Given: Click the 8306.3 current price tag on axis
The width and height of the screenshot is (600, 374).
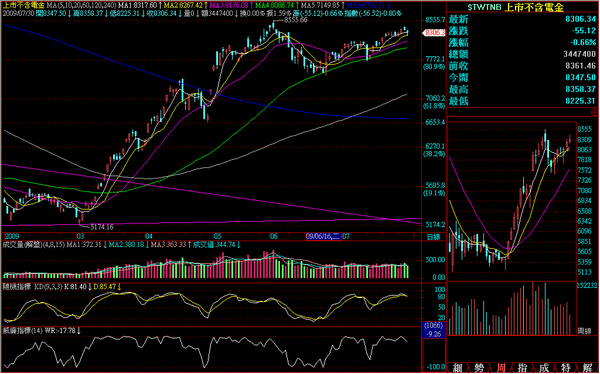Looking at the screenshot, I should (x=434, y=33).
